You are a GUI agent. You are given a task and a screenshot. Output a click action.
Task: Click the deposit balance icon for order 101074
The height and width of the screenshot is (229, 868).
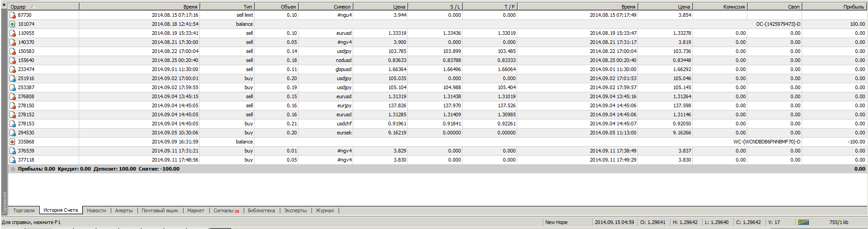click(x=13, y=24)
